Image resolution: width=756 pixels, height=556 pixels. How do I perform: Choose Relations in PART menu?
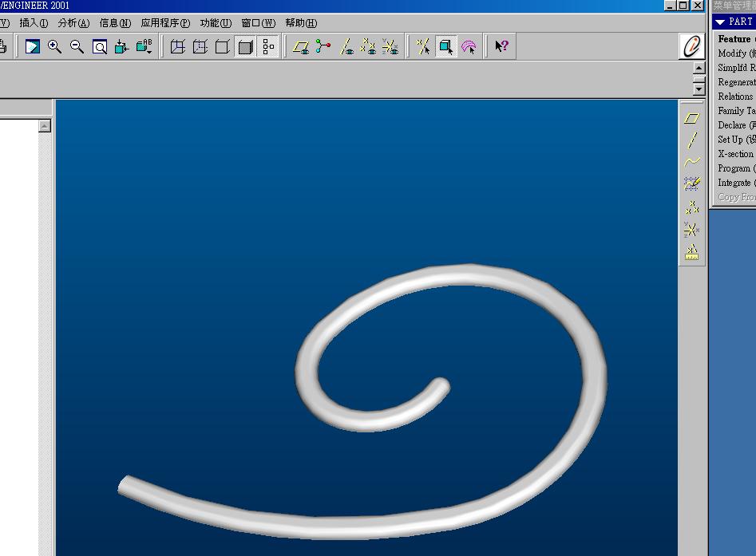736,97
